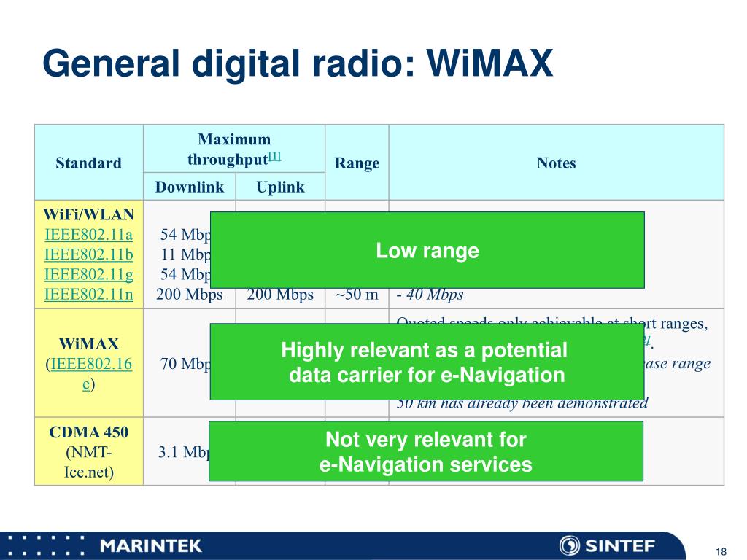Image resolution: width=747 pixels, height=560 pixels.
Task: Click the '(NMT-Ice.net)' text
Action: pos(88,462)
